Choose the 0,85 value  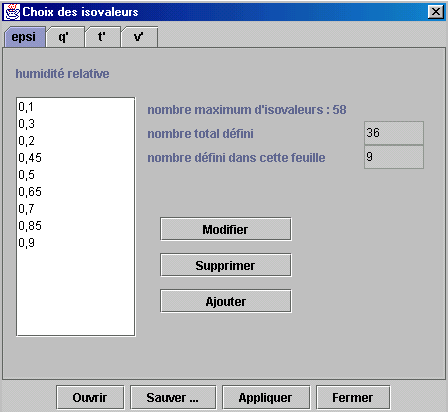pos(75,226)
